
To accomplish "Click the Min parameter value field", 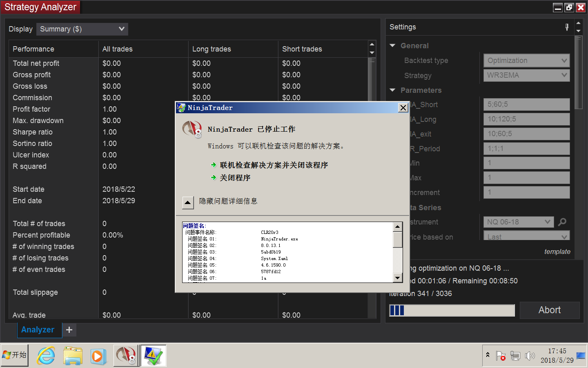I will click(x=526, y=163).
